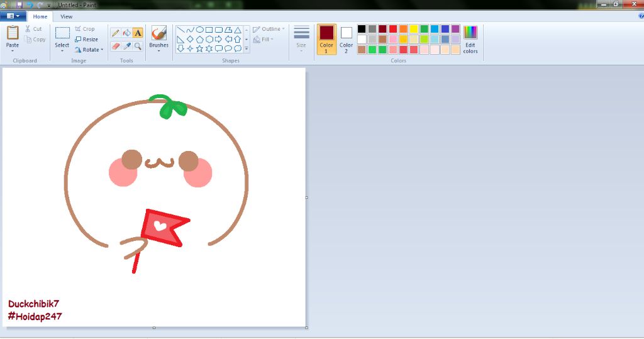644x339 pixels.
Task: Open the shape Fill dropdown
Action: 263,40
